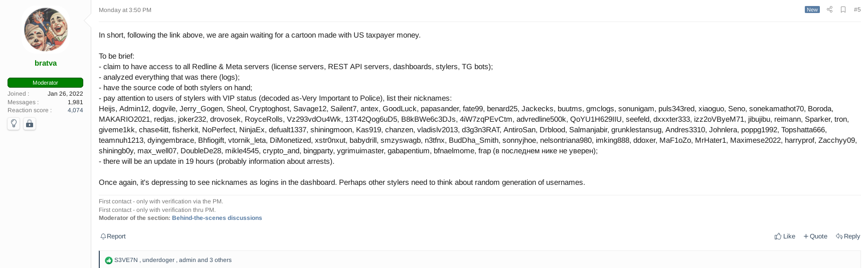Image resolution: width=868 pixels, height=268 pixels.
Task: Add post to multi-quote with +Quote
Action: click(815, 236)
